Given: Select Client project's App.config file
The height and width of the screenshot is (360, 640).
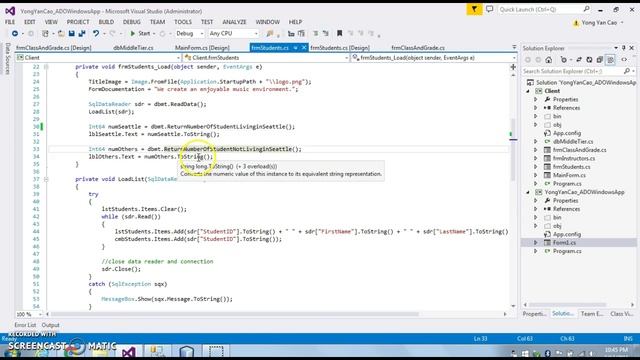Looking at the screenshot, I should 567,133.
